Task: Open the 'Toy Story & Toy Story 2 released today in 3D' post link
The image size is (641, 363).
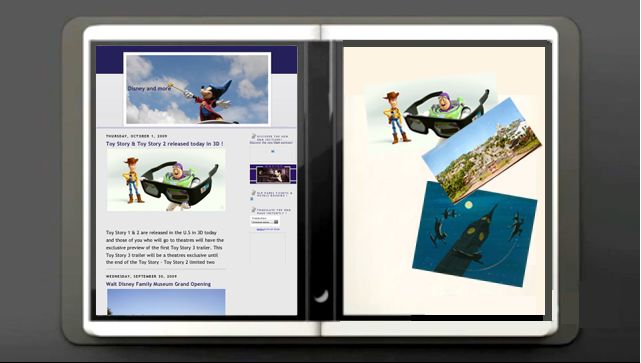Action: click(164, 144)
